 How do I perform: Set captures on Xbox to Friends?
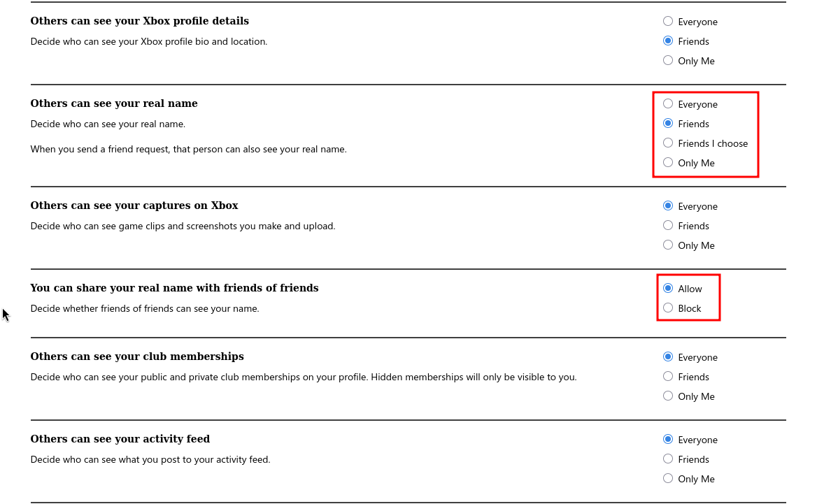point(668,226)
